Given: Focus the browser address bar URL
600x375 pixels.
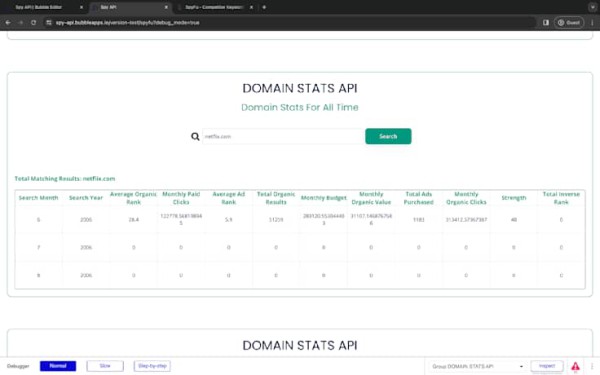Looking at the screenshot, I should click(127, 23).
